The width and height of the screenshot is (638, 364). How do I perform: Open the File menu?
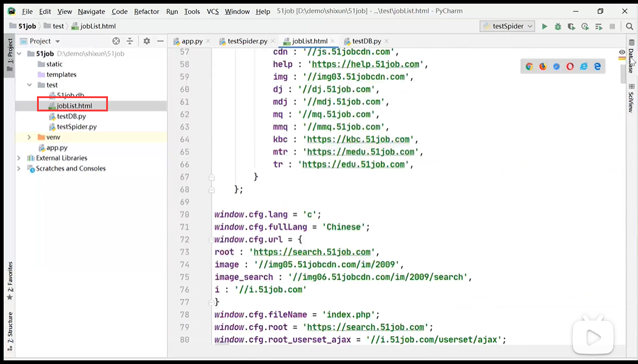point(27,12)
